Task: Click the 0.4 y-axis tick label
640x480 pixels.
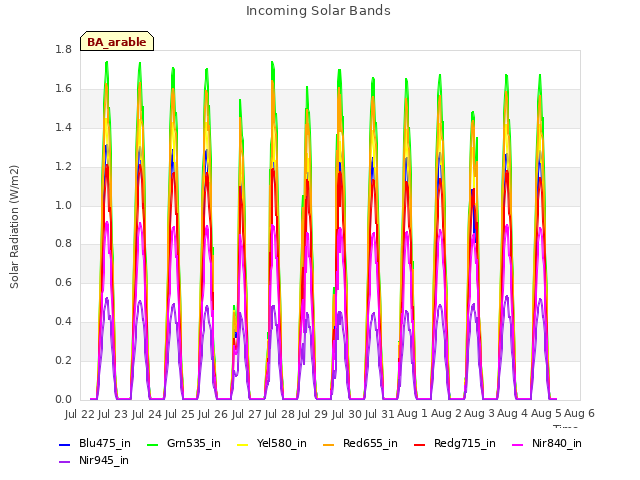Action: tap(63, 322)
